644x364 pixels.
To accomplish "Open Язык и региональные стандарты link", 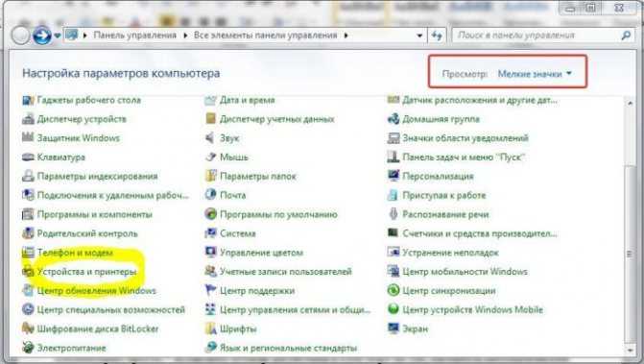I will click(x=288, y=348).
